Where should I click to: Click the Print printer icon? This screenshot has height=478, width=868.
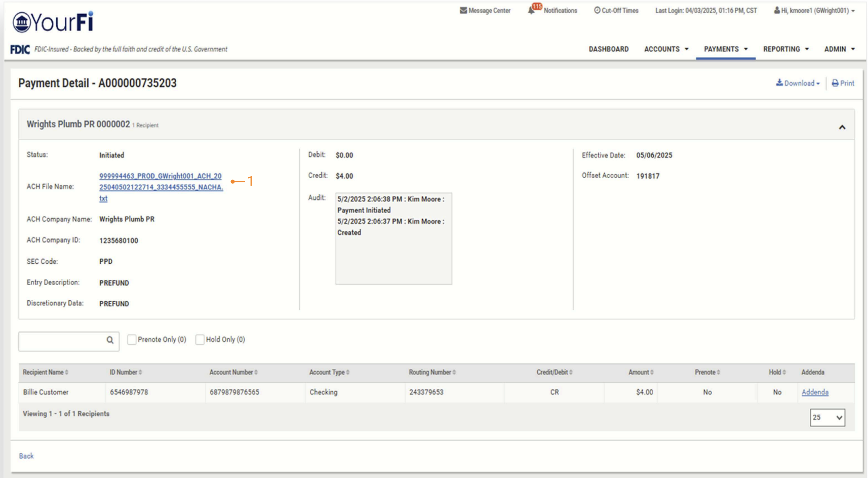(835, 84)
